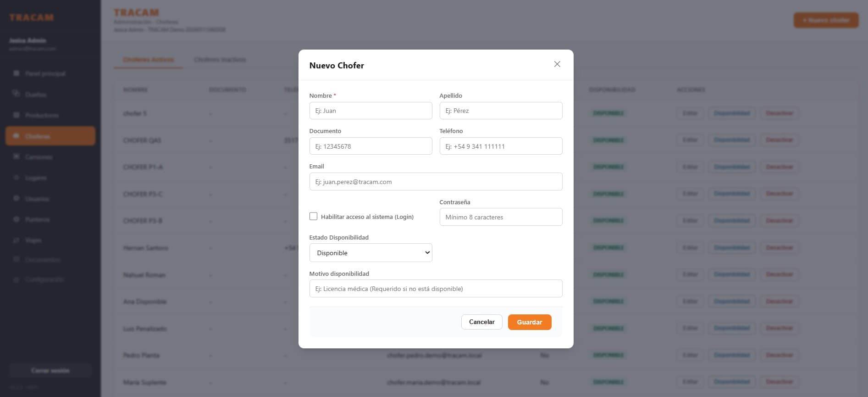Save the new driver with Guardar
Image resolution: width=868 pixels, height=397 pixels.
(x=530, y=322)
